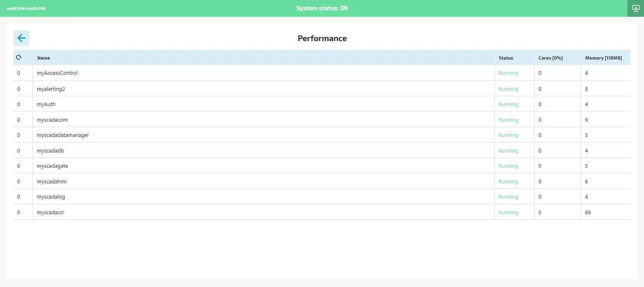Click Running status of myAccessControl

click(508, 73)
